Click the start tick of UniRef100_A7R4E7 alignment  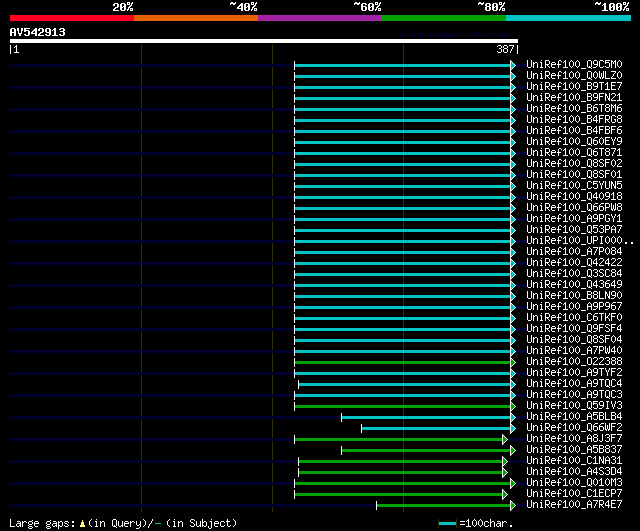click(x=376, y=506)
